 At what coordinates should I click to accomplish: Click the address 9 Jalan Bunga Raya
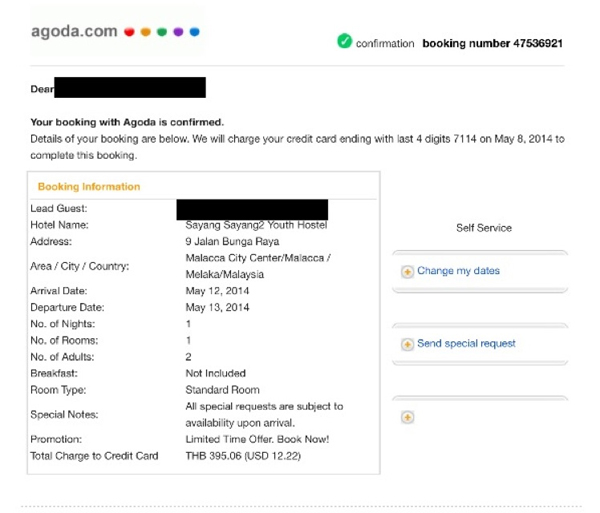tap(232, 241)
